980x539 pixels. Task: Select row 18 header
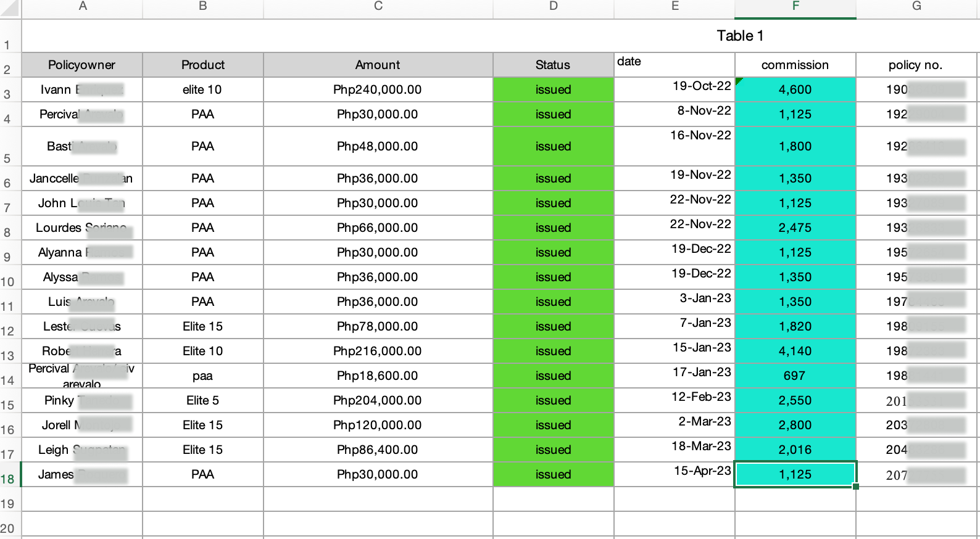point(9,479)
